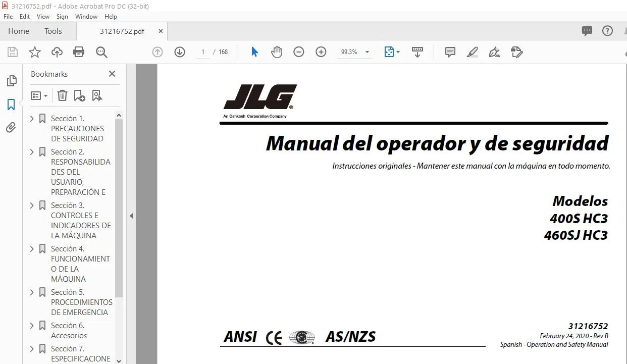The image size is (627, 364).
Task: Print the document with the printer icon
Action: 79,52
